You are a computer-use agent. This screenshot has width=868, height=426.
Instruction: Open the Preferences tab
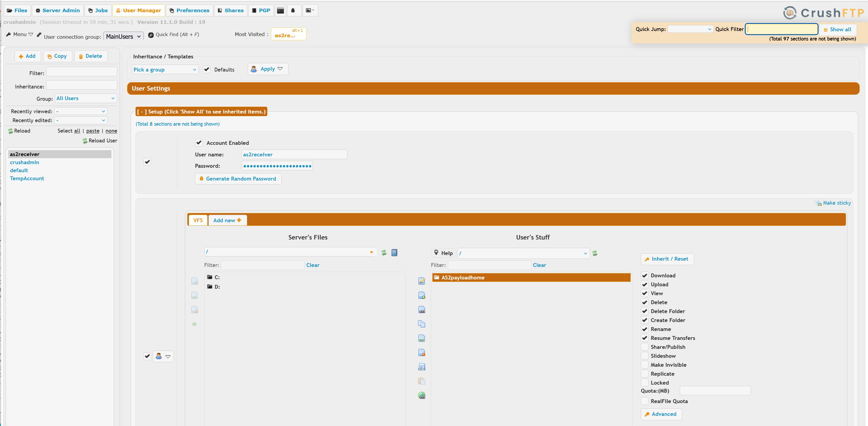(189, 10)
